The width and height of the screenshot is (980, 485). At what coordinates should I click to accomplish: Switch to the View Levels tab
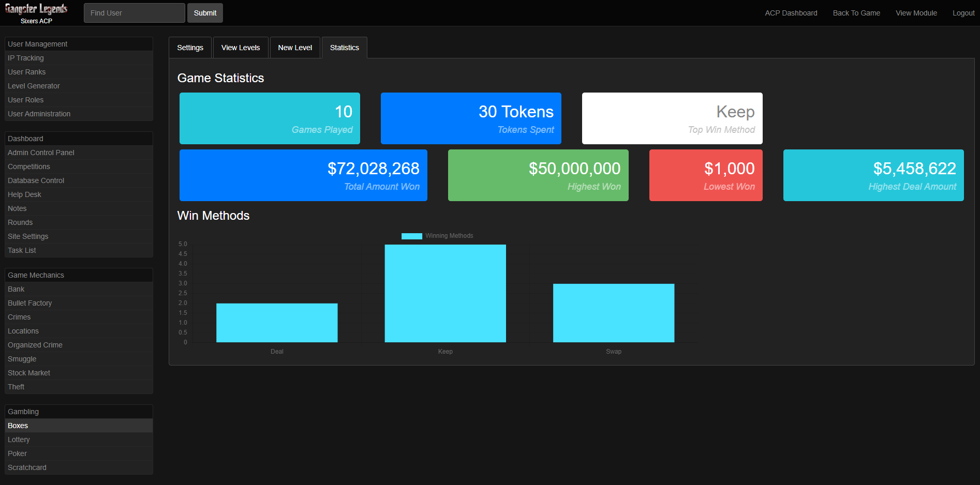[241, 48]
